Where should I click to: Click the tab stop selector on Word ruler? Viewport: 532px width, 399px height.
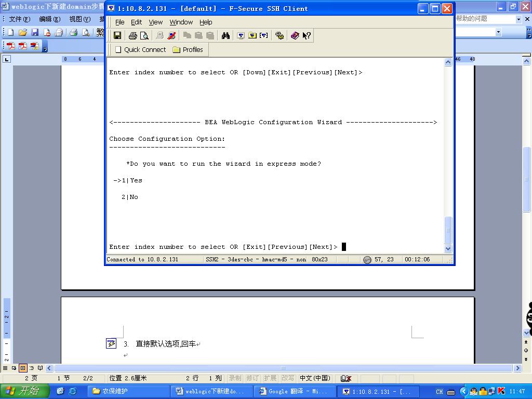pos(6,59)
